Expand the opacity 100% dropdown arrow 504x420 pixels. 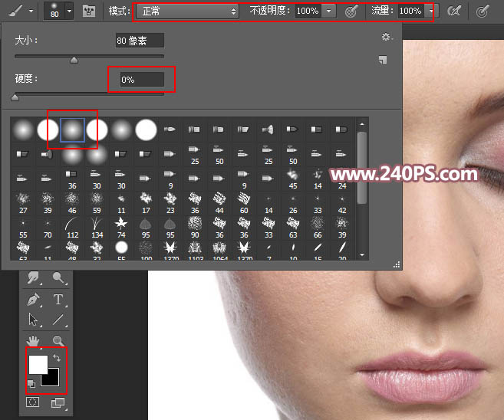329,11
